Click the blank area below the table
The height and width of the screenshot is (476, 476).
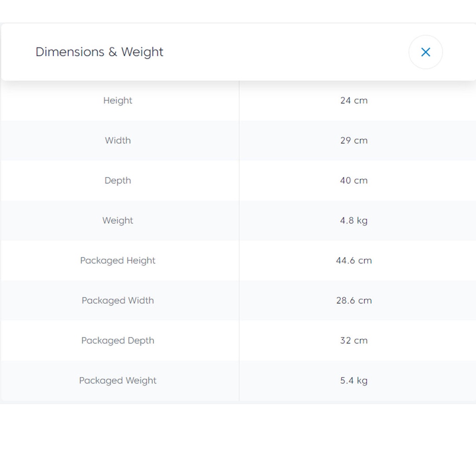point(238,439)
